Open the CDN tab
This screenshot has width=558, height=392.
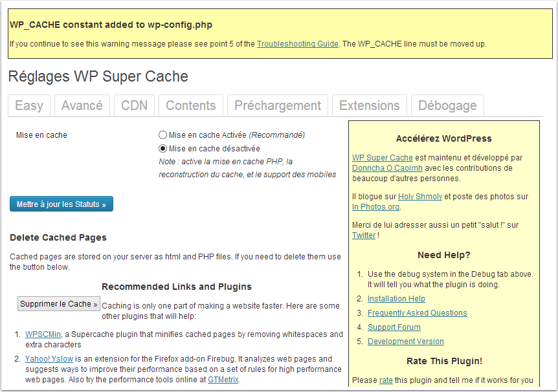coord(134,105)
